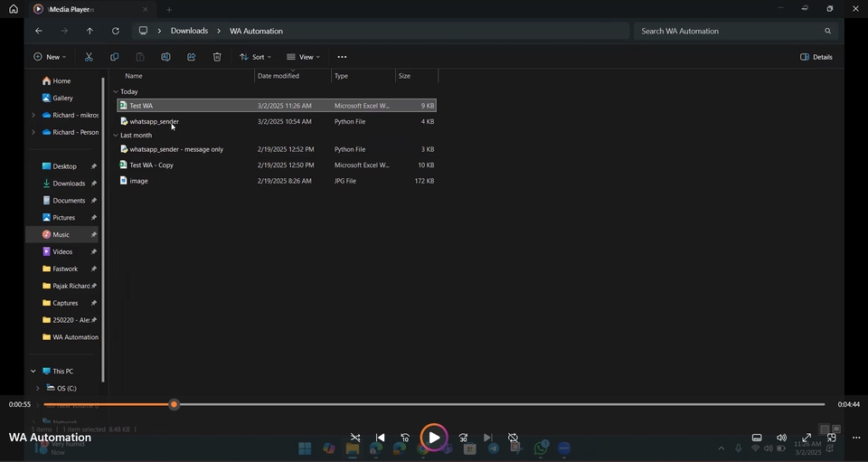Sort by the Size column header
The image size is (868, 462).
coord(405,76)
